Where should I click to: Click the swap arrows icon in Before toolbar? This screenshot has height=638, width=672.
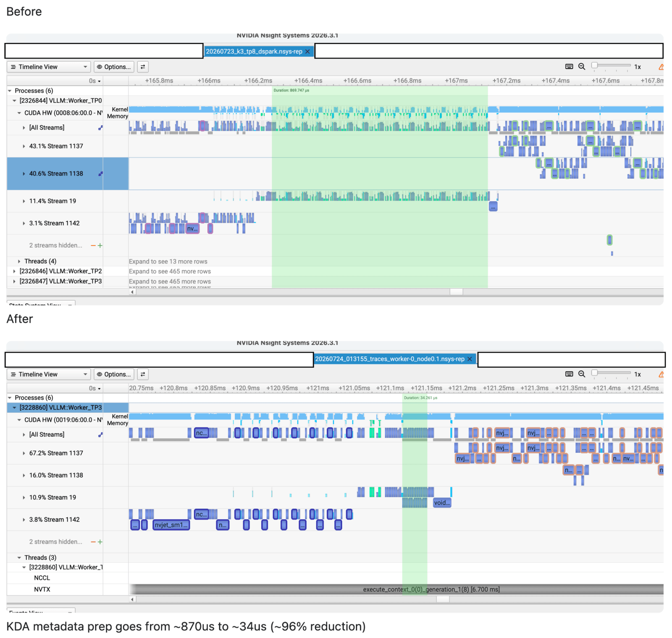point(143,67)
